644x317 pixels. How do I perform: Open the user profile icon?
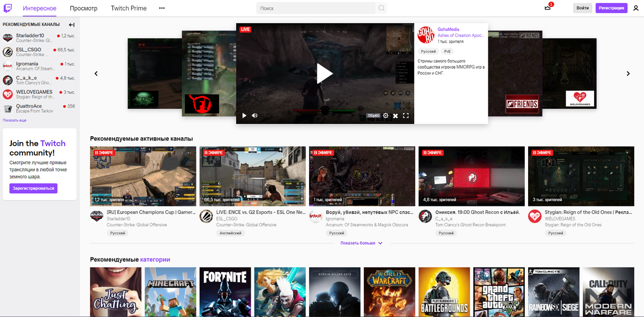coord(636,8)
